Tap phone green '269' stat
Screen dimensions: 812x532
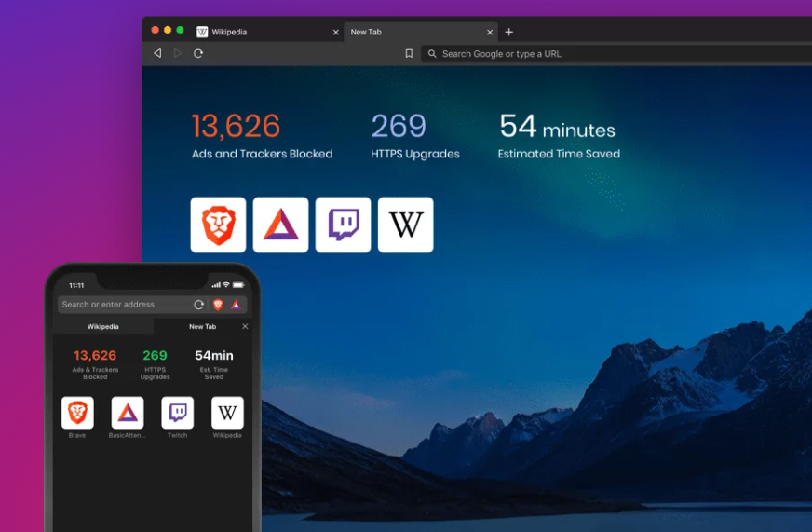point(155,355)
